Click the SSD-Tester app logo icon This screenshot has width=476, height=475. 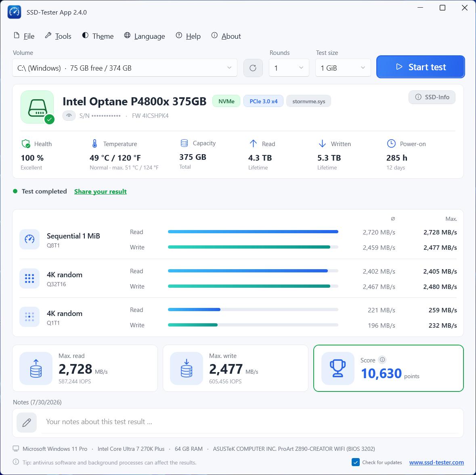coord(14,12)
